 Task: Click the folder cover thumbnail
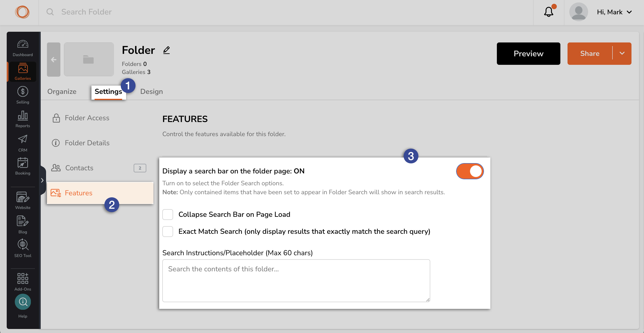[89, 59]
